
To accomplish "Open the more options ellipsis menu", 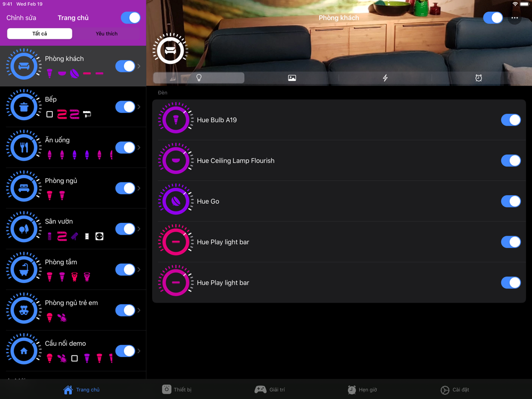I will tap(514, 18).
